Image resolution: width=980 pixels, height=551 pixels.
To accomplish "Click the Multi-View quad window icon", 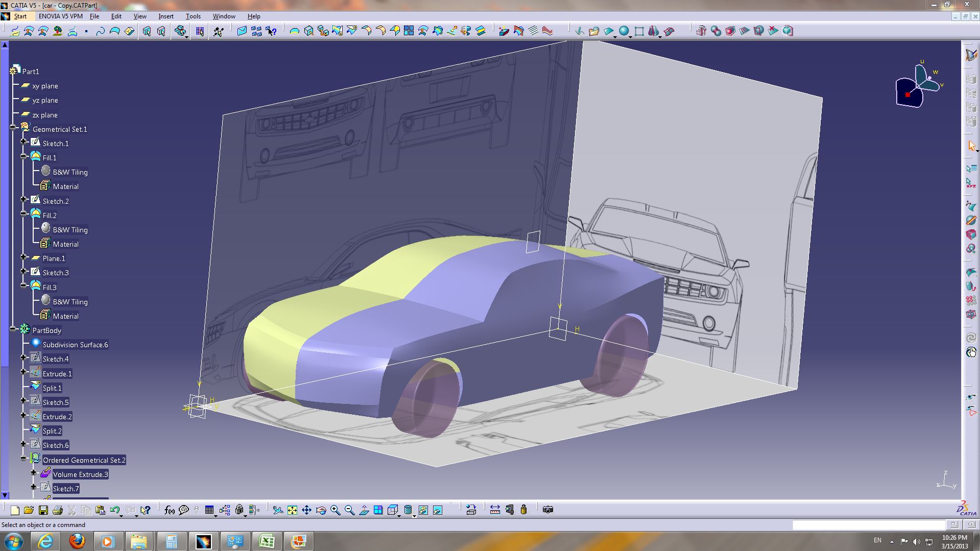I will pyautogui.click(x=378, y=510).
